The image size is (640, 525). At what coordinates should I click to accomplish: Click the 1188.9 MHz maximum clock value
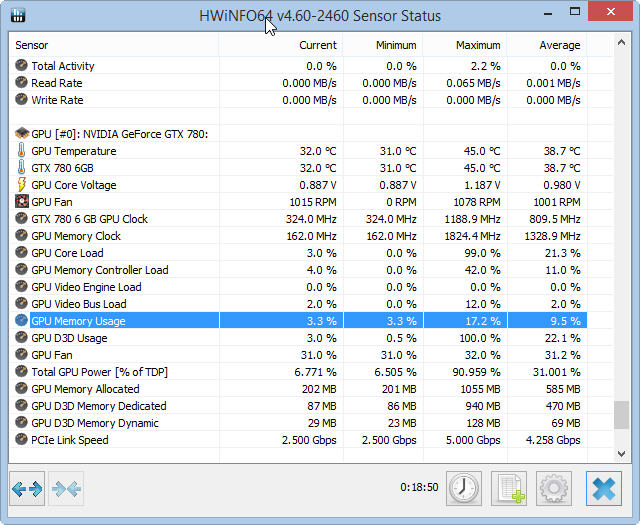tap(472, 219)
